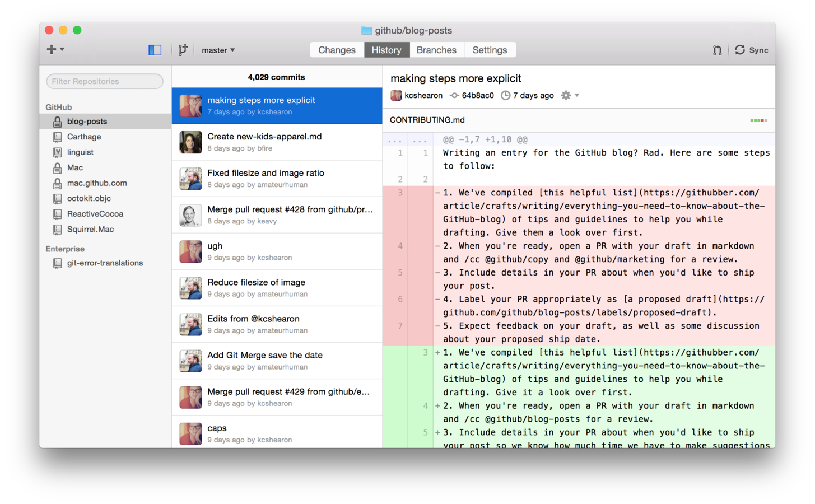The width and height of the screenshot is (815, 504).
Task: Open the master branch dropdown
Action: pyautogui.click(x=218, y=50)
